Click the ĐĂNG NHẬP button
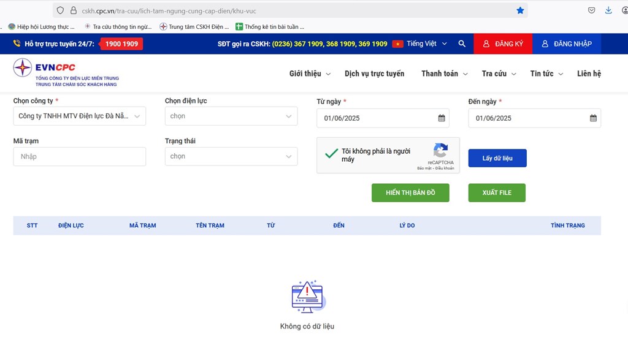The height and width of the screenshot is (364, 628). 566,44
